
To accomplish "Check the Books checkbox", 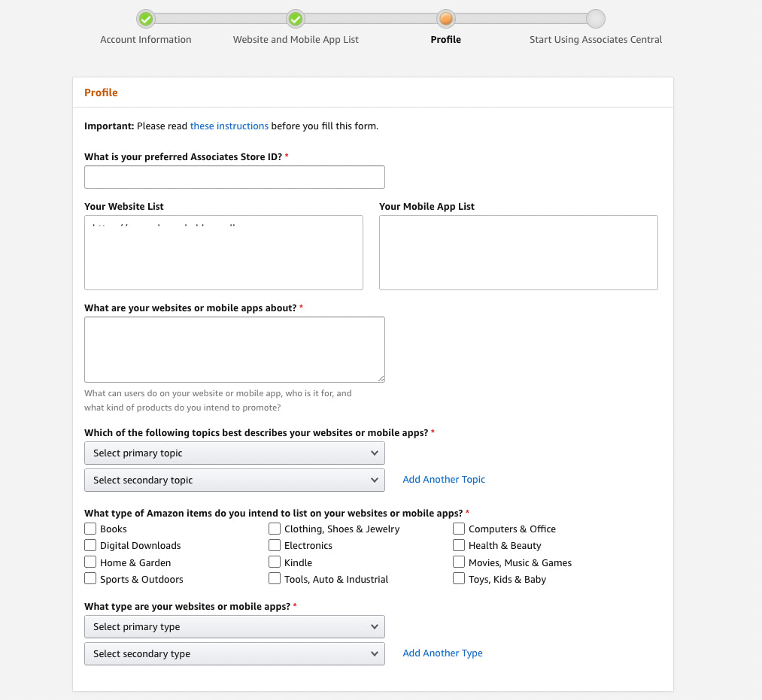I will 90,529.
